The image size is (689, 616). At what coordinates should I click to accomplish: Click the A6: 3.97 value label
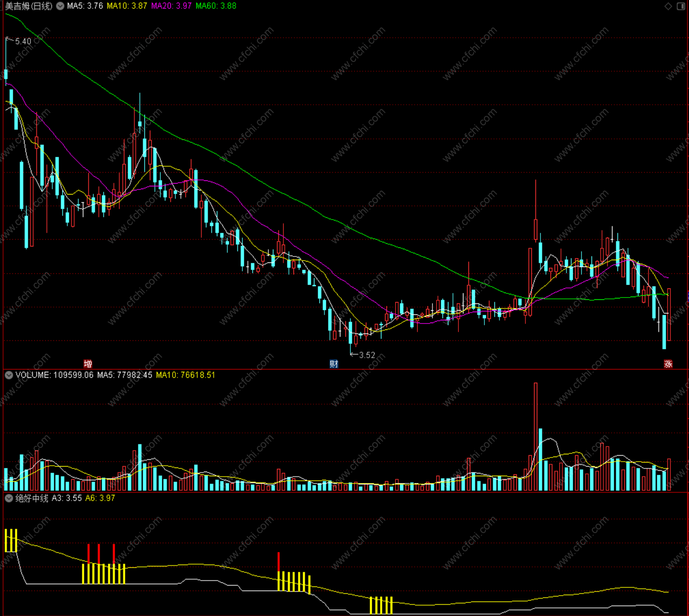(x=100, y=498)
